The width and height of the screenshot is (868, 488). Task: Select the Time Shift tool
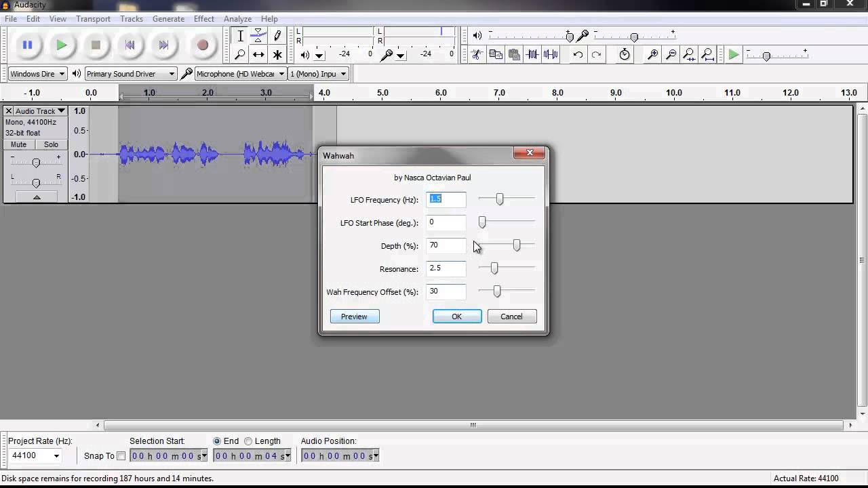(x=258, y=55)
